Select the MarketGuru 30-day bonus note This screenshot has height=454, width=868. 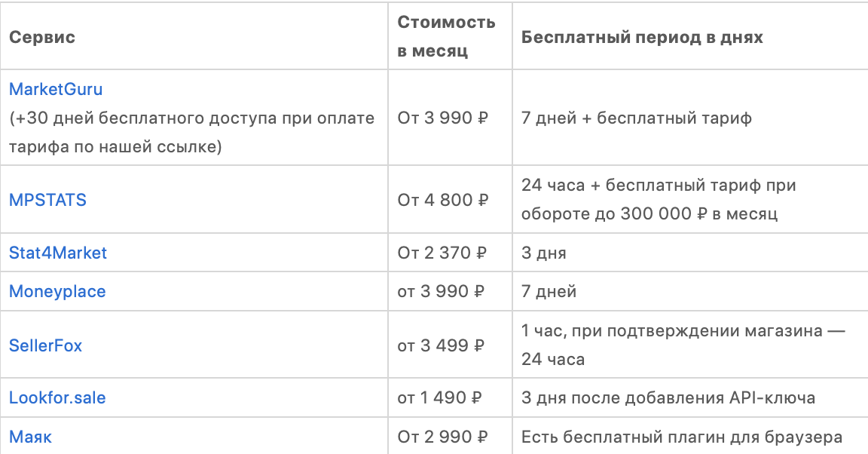tap(191, 132)
